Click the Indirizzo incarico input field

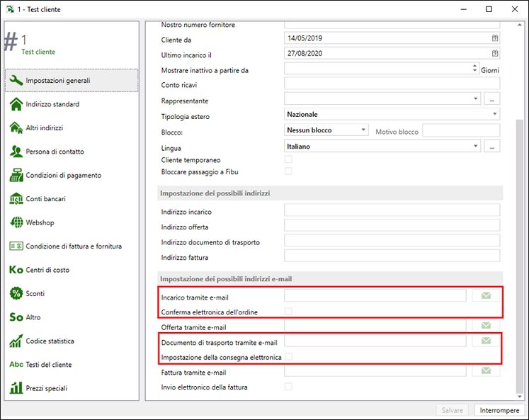pyautogui.click(x=392, y=210)
